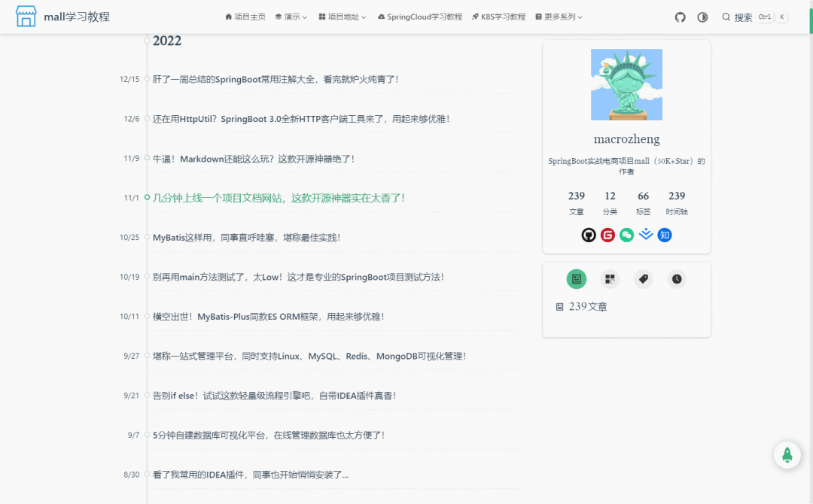Open article 横空出世！MyBatis-Plus同款ES ORM框架
Image resolution: width=813 pixels, height=504 pixels.
point(269,317)
